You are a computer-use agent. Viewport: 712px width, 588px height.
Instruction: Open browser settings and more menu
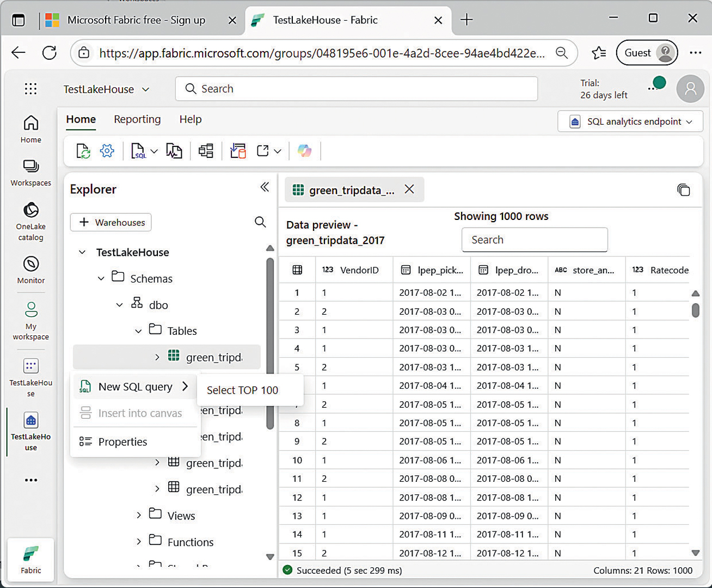[695, 53]
